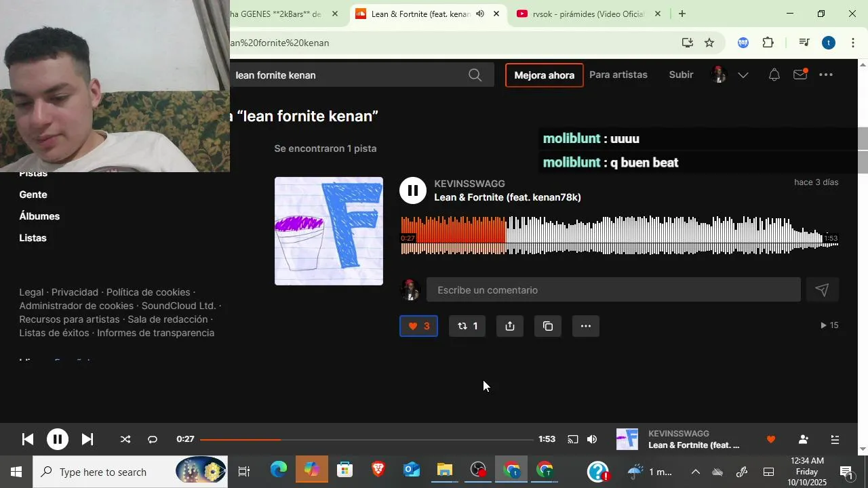Image resolution: width=868 pixels, height=488 pixels.
Task: Open the Lean & Fortnite cover artwork
Action: click(329, 231)
